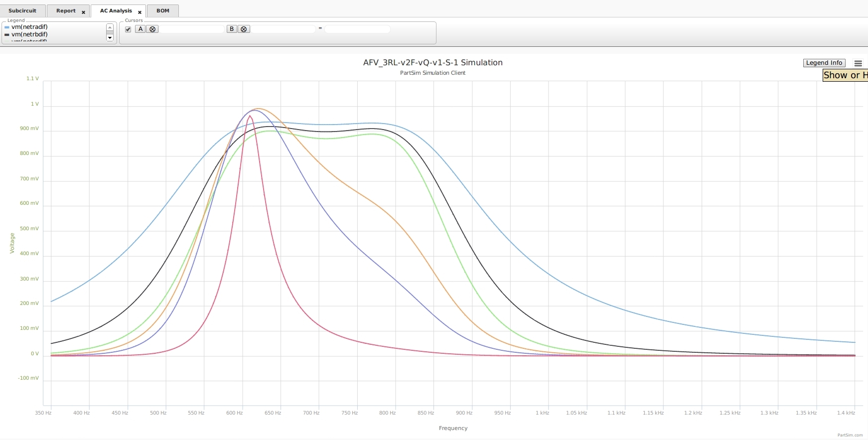The image size is (868, 440).
Task: Click the cursor A value field
Action: coord(192,29)
